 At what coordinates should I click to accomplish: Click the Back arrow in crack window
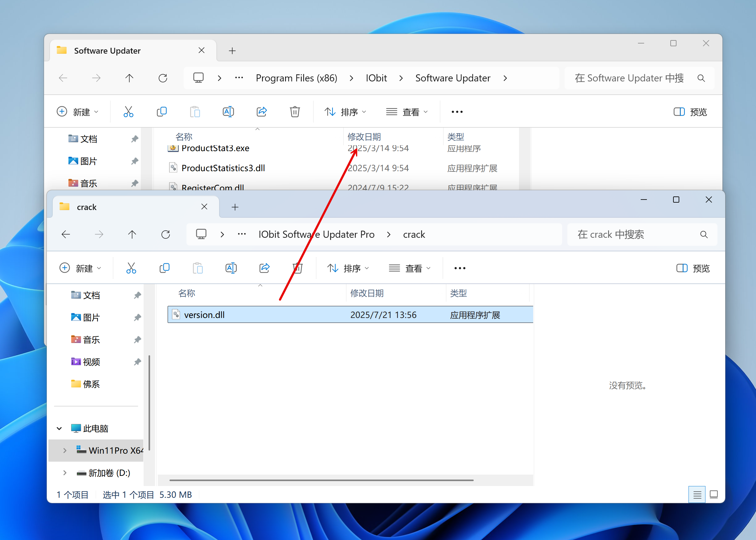click(x=66, y=234)
